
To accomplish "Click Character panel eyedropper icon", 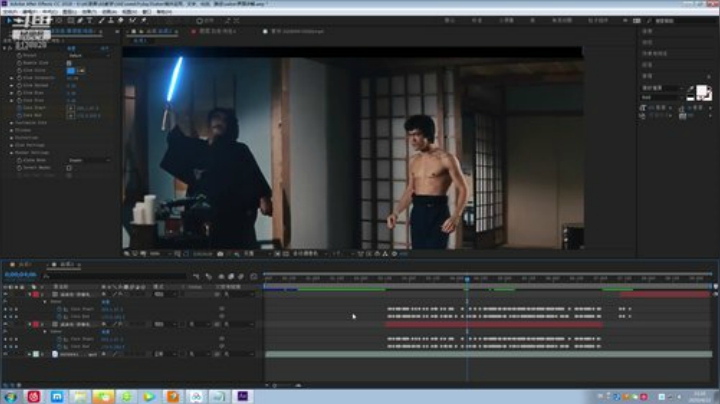I will tap(691, 89).
